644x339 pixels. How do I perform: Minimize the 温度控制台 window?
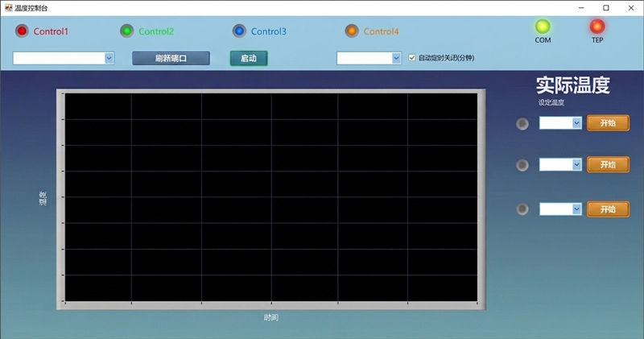(x=581, y=8)
